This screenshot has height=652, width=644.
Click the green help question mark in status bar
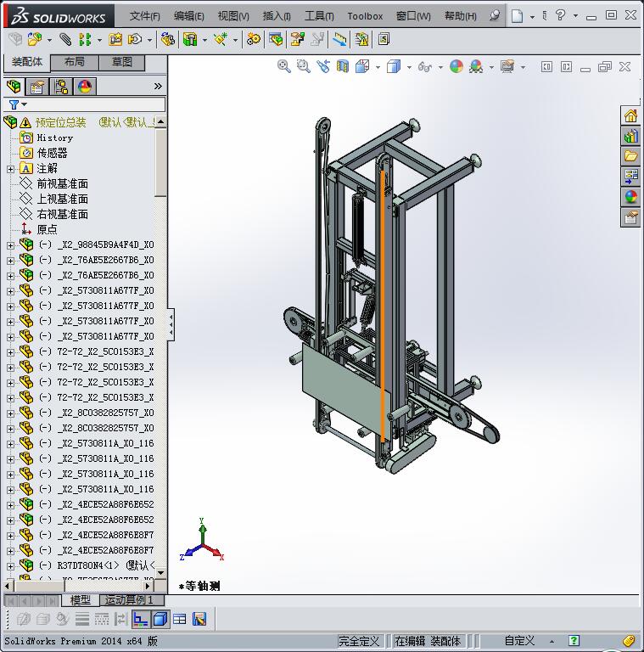pyautogui.click(x=574, y=641)
